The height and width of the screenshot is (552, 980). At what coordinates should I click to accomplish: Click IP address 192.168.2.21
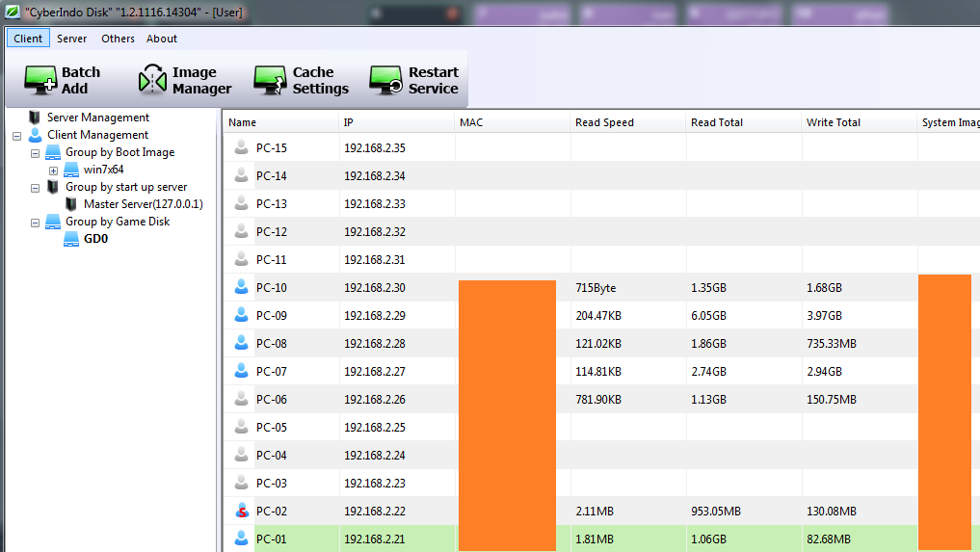coord(375,539)
